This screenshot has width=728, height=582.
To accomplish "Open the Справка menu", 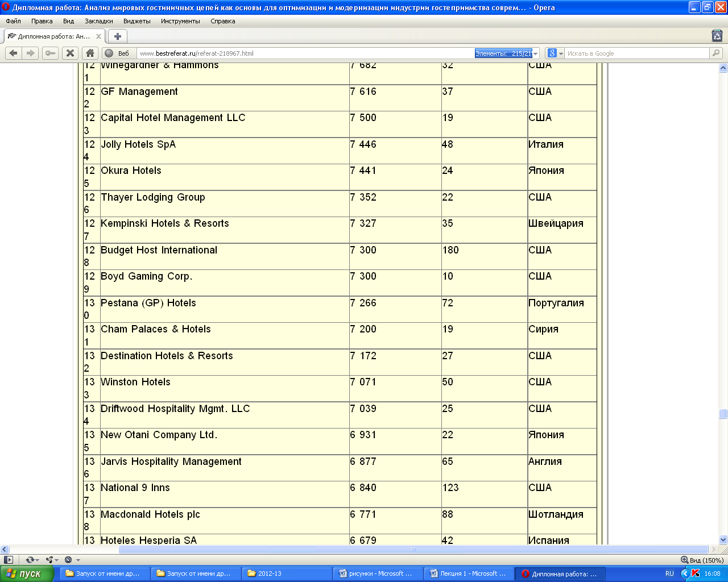I will 223,21.
